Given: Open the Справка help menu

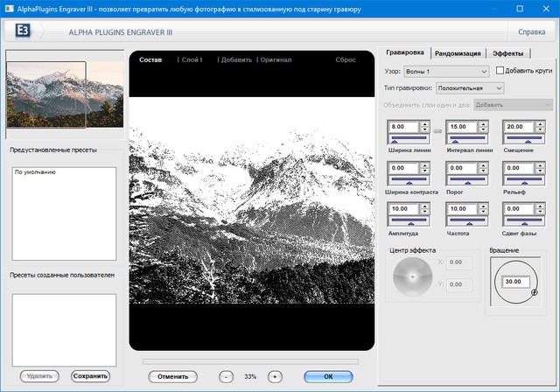Looking at the screenshot, I should 531,31.
